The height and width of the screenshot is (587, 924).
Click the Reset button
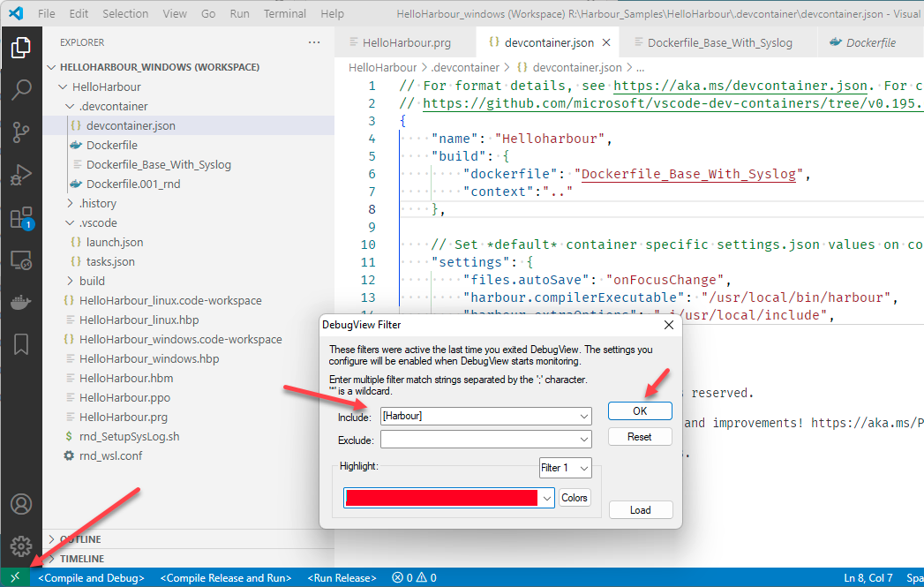[640, 437]
